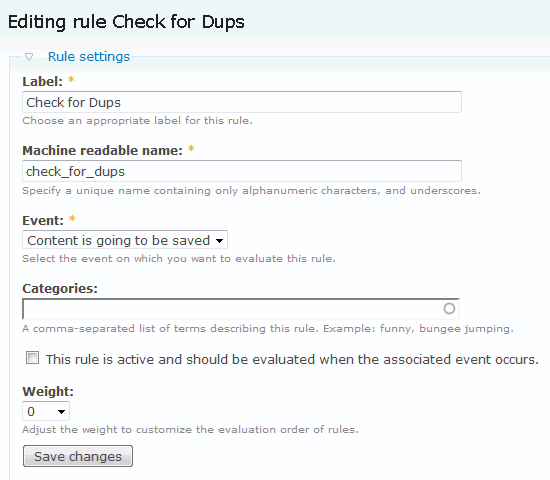Click the 'Choose an appropriate label' help text
Image resolution: width=550 pixels, height=480 pixels.
click(x=137, y=121)
